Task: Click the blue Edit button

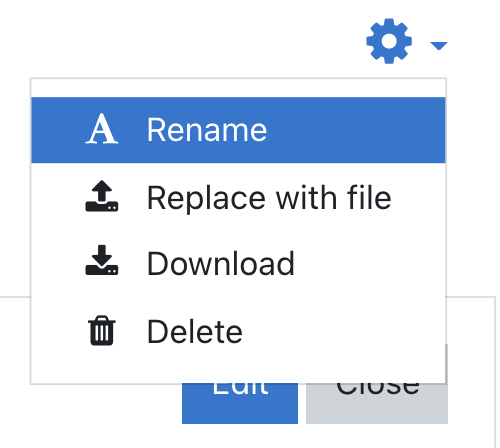Action: (x=240, y=404)
